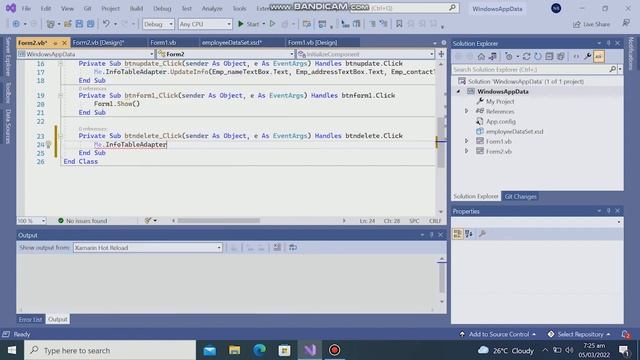Click No issues found status indicator
The height and width of the screenshot is (360, 640).
[82, 221]
